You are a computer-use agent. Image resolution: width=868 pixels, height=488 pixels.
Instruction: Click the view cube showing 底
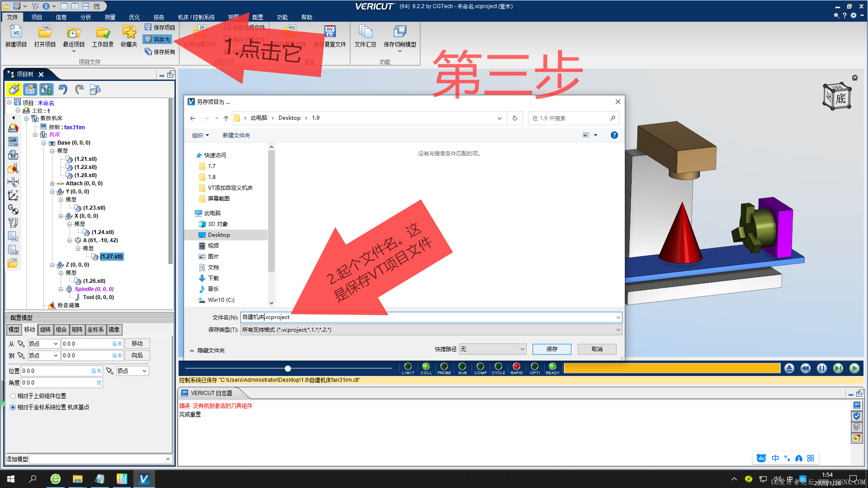[x=837, y=96]
